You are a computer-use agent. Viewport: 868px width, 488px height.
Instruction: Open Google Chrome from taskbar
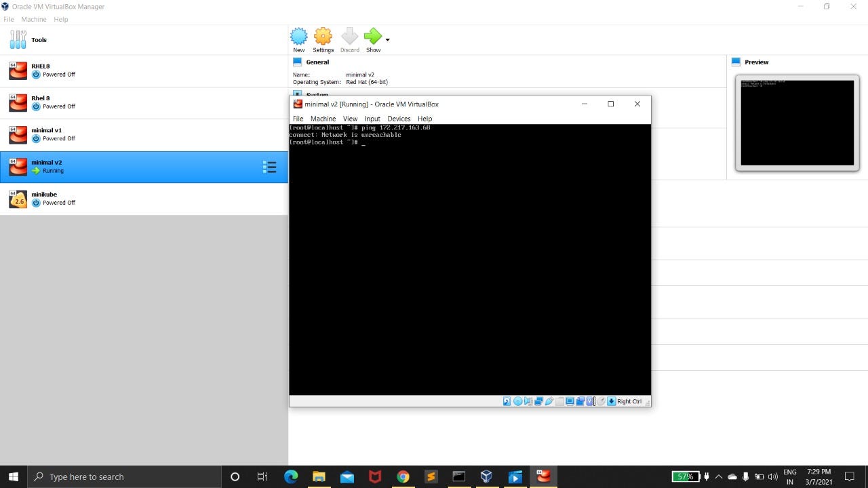(403, 476)
